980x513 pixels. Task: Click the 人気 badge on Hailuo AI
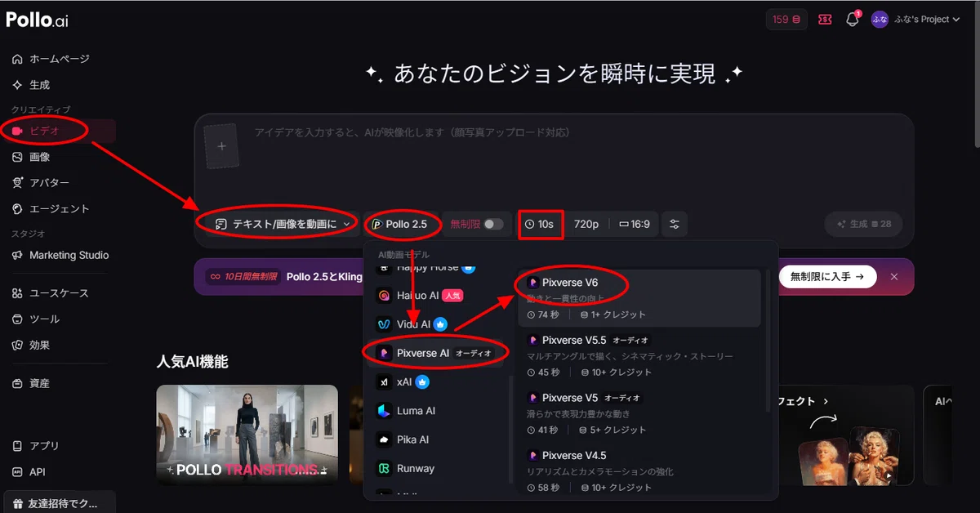click(x=452, y=295)
